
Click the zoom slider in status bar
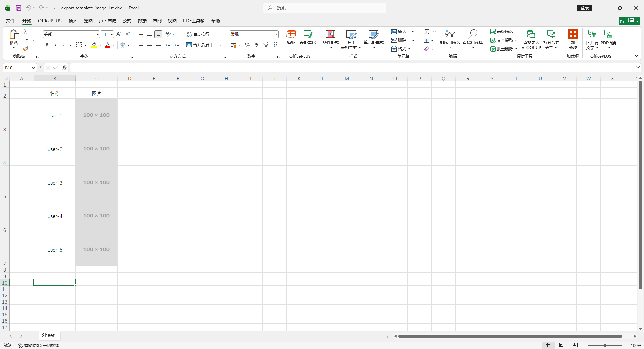[605, 345]
